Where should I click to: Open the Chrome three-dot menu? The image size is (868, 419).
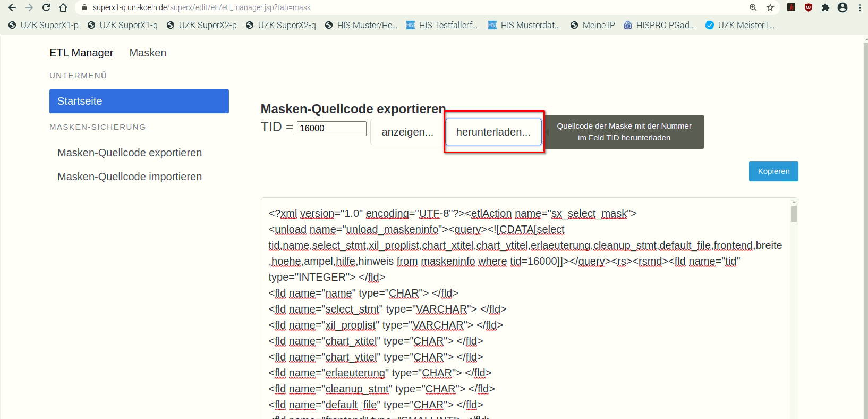point(860,7)
